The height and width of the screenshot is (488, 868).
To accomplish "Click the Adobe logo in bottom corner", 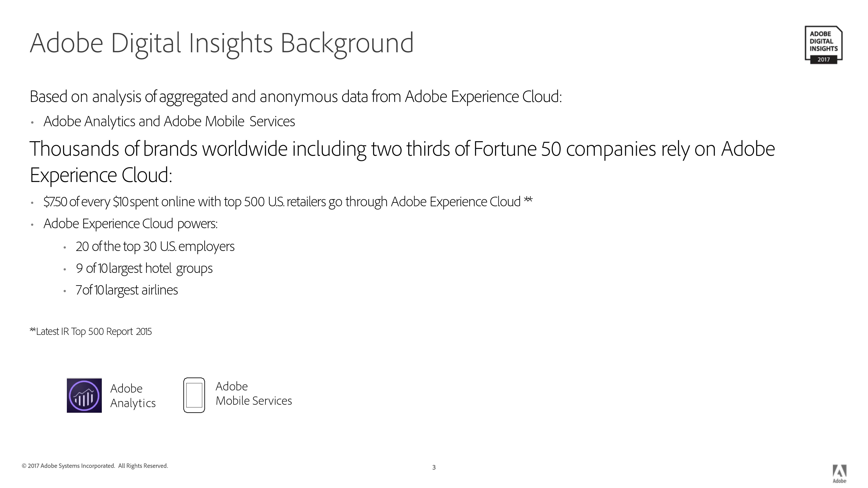I will coord(839,473).
